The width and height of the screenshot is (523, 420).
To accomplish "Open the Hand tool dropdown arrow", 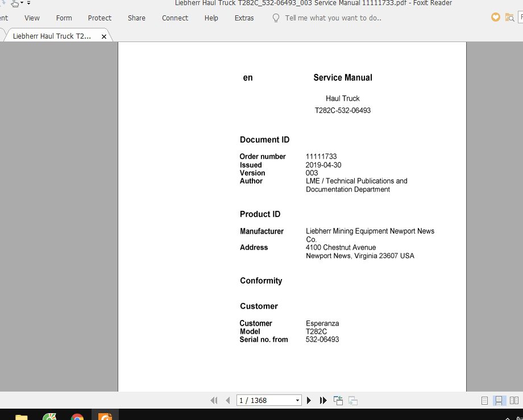I will click(x=22, y=3).
